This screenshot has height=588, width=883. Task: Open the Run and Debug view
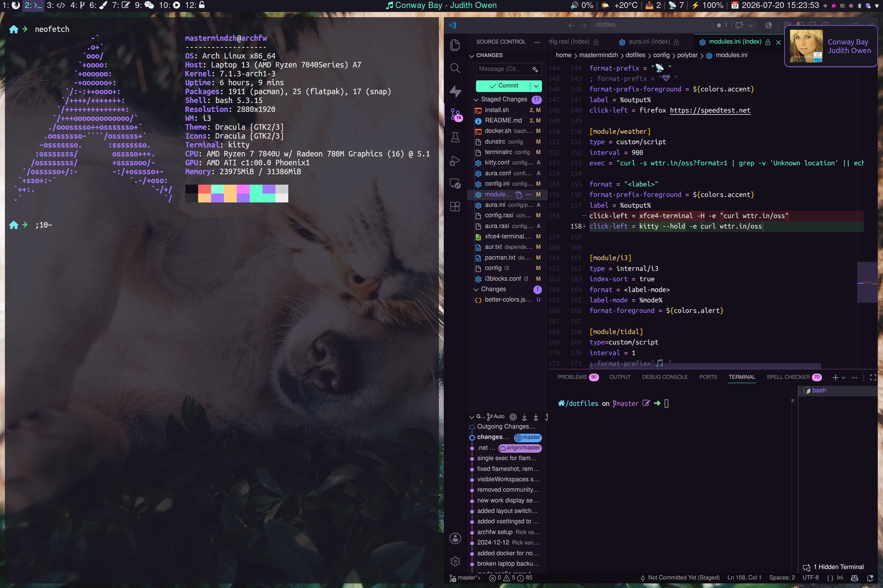pos(455,160)
